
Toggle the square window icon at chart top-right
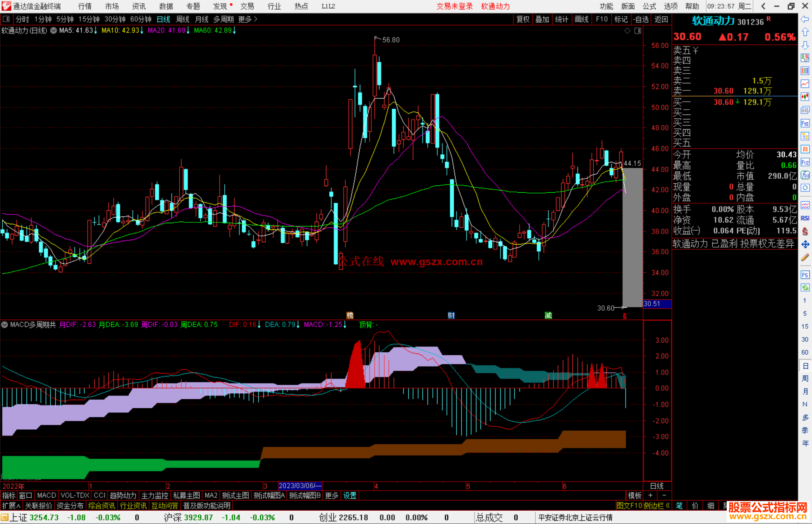(x=638, y=31)
